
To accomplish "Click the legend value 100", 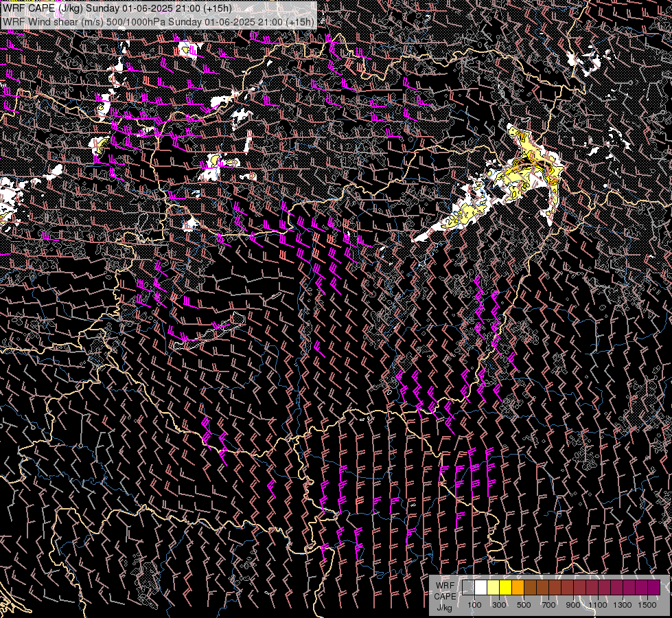I will (x=474, y=605).
